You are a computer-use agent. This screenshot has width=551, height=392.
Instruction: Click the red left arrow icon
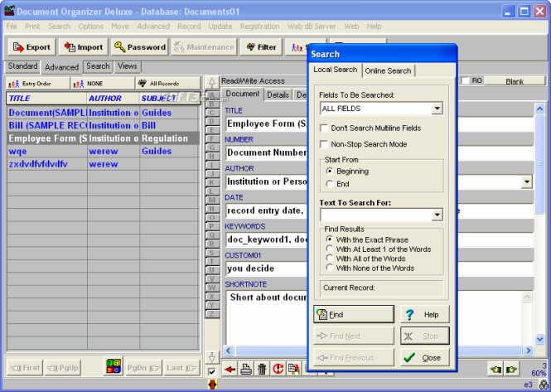tap(230, 369)
